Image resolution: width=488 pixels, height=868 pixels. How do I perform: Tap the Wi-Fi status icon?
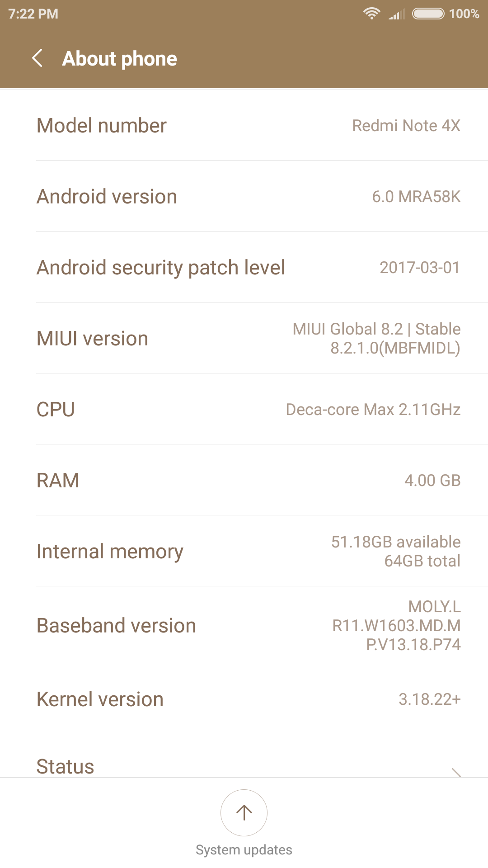[371, 14]
